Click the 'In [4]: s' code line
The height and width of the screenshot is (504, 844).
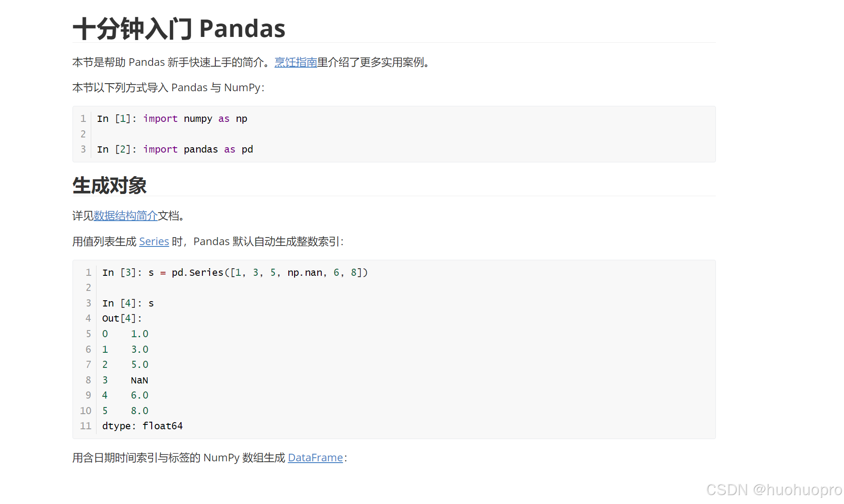[x=128, y=303]
